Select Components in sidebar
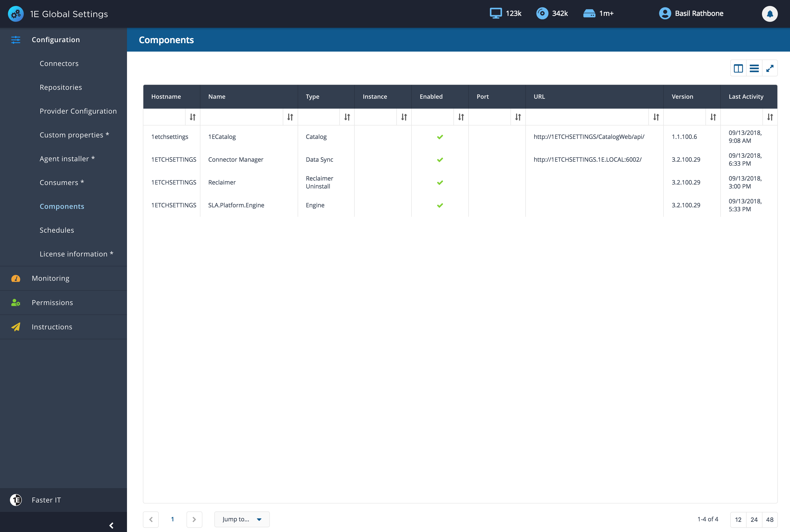Viewport: 790px width, 532px height. pos(62,206)
